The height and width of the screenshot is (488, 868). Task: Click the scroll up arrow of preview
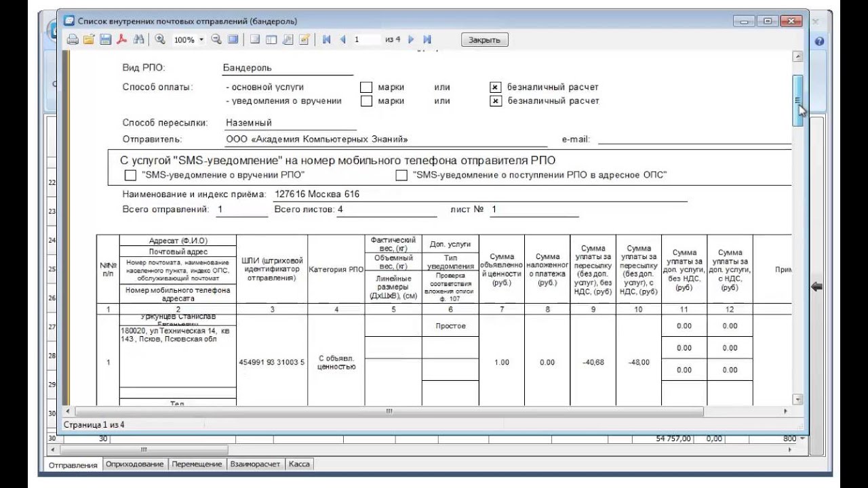point(798,56)
